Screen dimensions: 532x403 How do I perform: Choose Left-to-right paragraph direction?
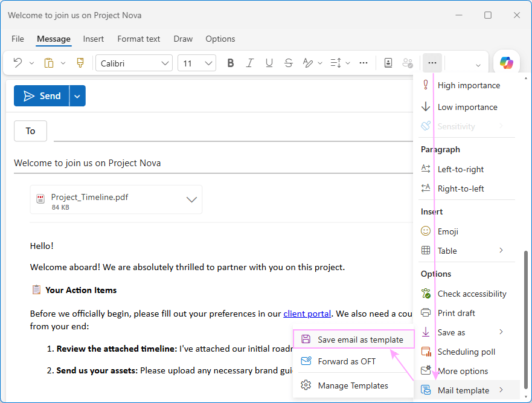(467, 169)
